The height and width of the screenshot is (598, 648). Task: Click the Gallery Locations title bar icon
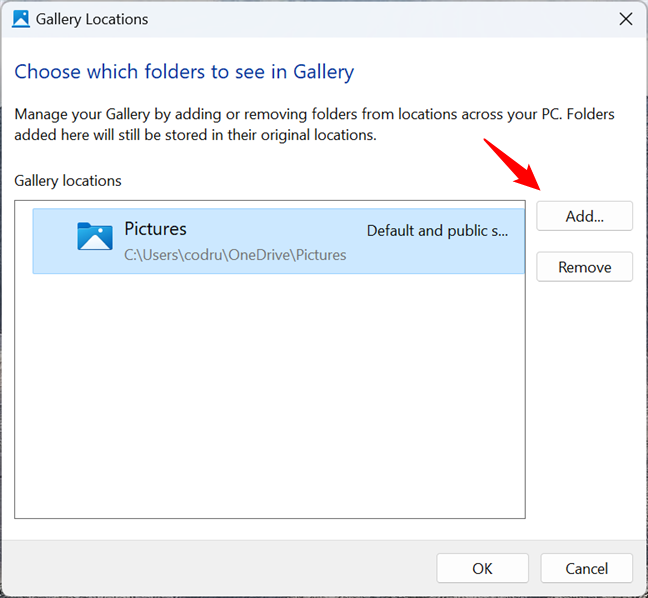pos(21,19)
